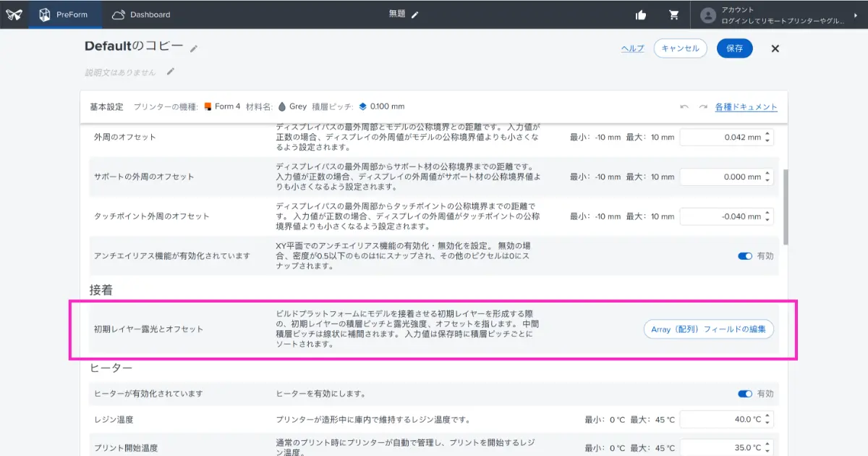Open the shopping cart icon
Screen dimensions: 868x456
pos(674,14)
